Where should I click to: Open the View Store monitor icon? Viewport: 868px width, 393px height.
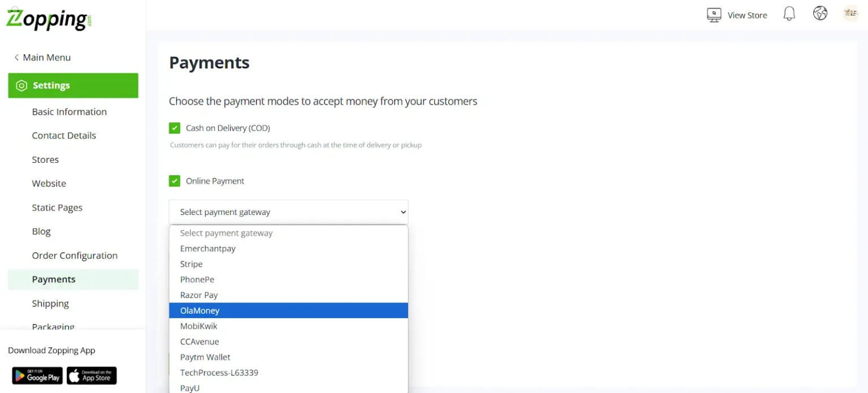click(714, 15)
